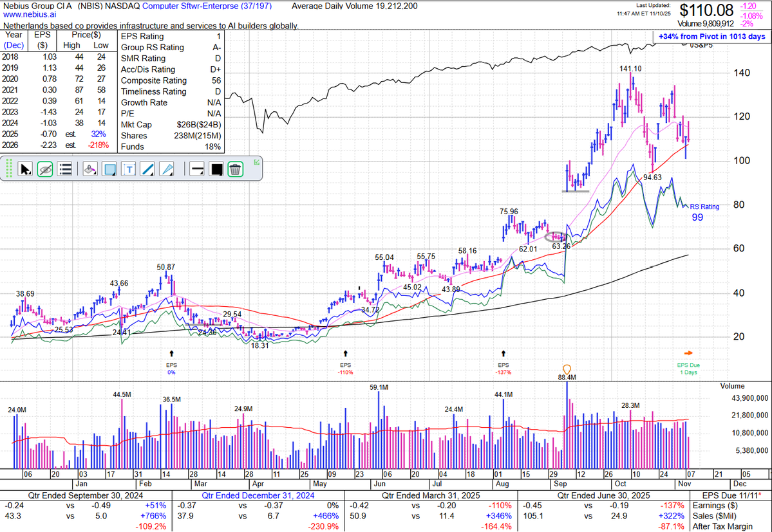The image size is (772, 532).
Task: Select the arrow selection tool
Action: (x=25, y=169)
